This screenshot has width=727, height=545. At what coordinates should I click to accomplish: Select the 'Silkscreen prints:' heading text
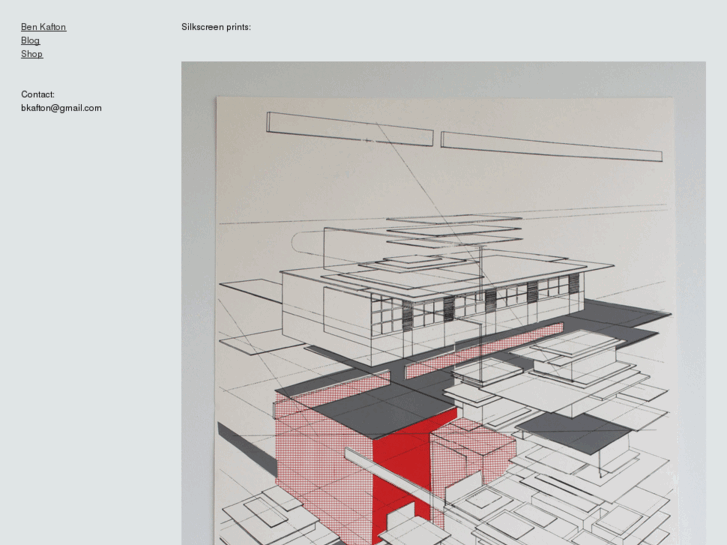(216, 27)
